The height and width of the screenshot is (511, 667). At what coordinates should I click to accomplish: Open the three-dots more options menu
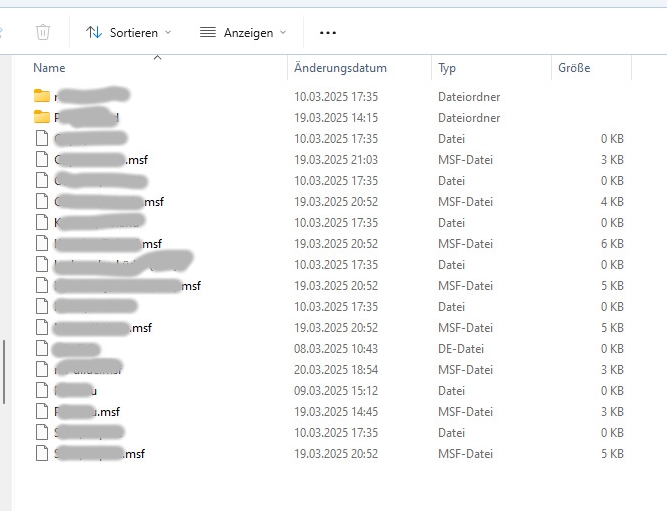pyautogui.click(x=327, y=32)
